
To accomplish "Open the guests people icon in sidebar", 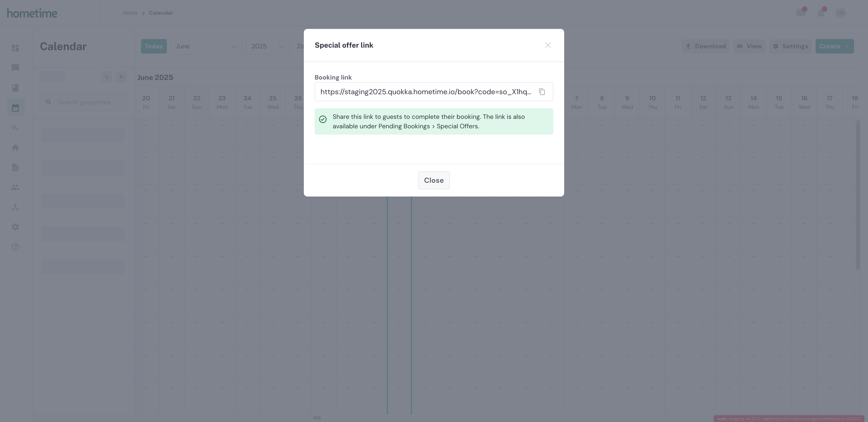I will 16,187.
